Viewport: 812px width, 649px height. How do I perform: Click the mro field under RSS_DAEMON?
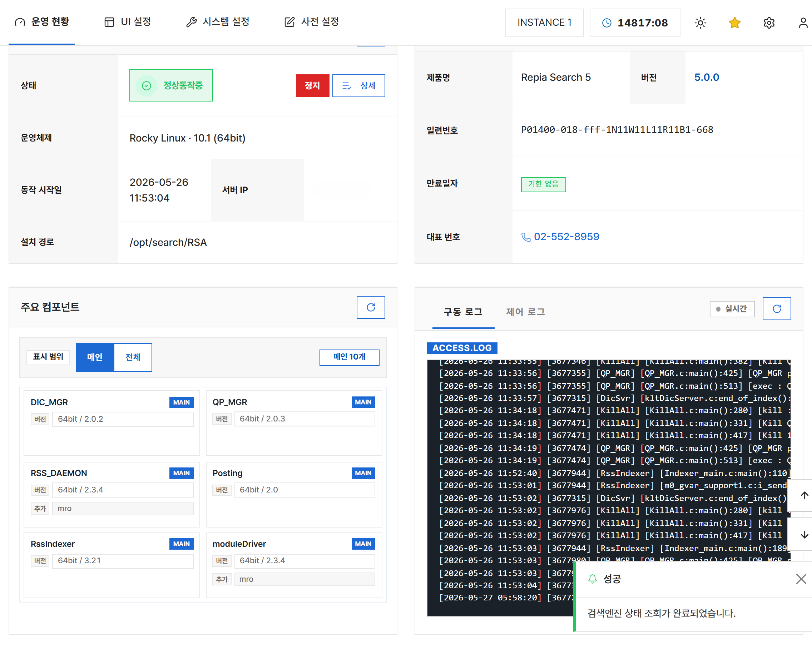[x=123, y=509]
